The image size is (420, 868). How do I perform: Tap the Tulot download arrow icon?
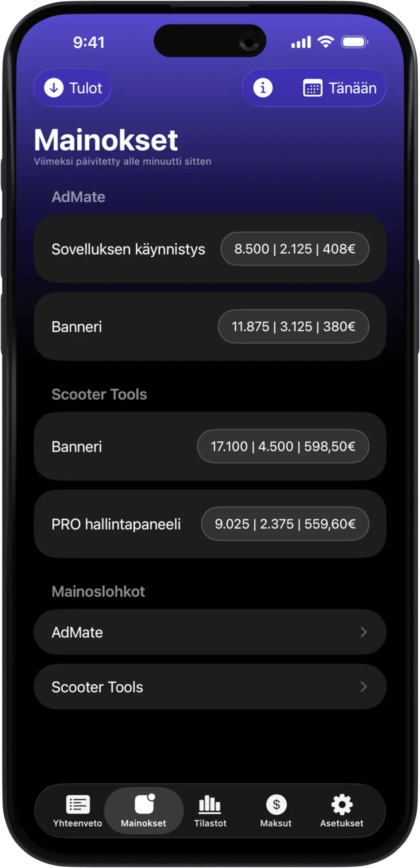[x=54, y=88]
